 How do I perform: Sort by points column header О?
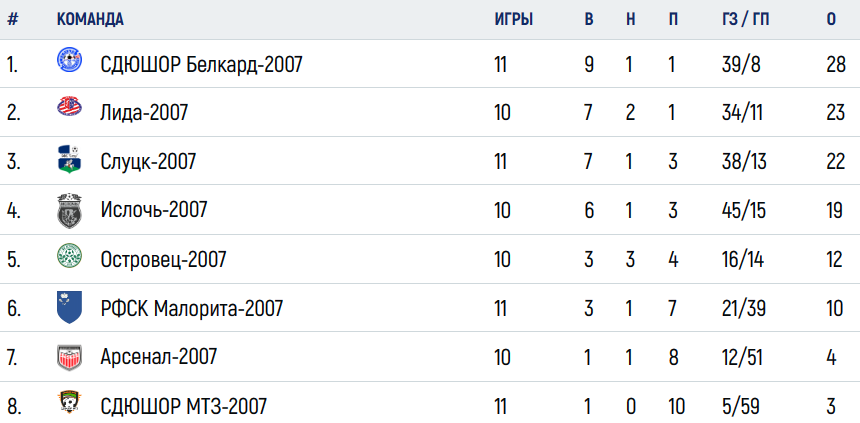[x=831, y=19]
